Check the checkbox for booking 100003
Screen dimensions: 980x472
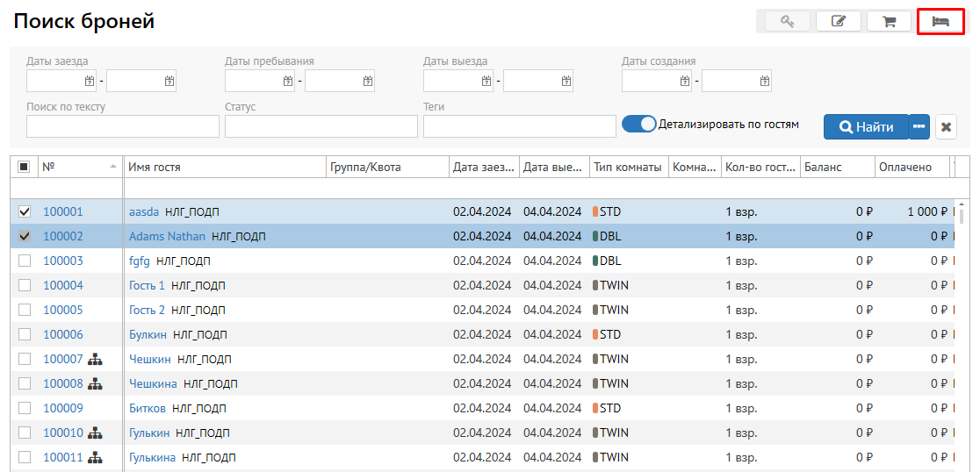click(x=25, y=261)
